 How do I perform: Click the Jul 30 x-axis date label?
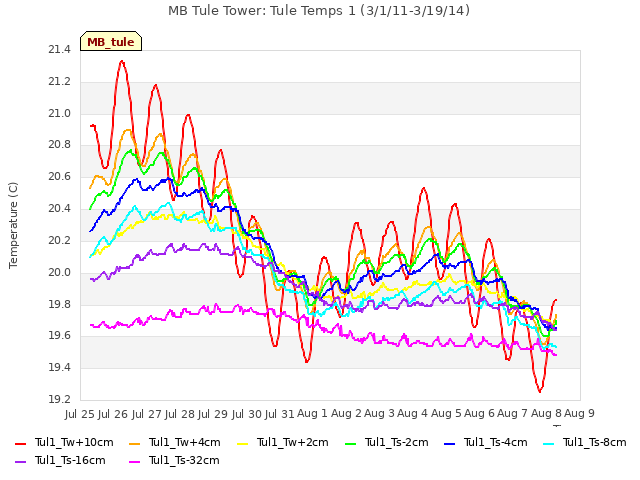[247, 414]
